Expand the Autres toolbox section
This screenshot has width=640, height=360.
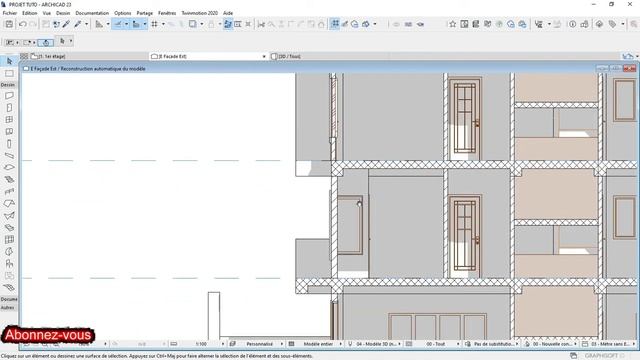point(8,308)
